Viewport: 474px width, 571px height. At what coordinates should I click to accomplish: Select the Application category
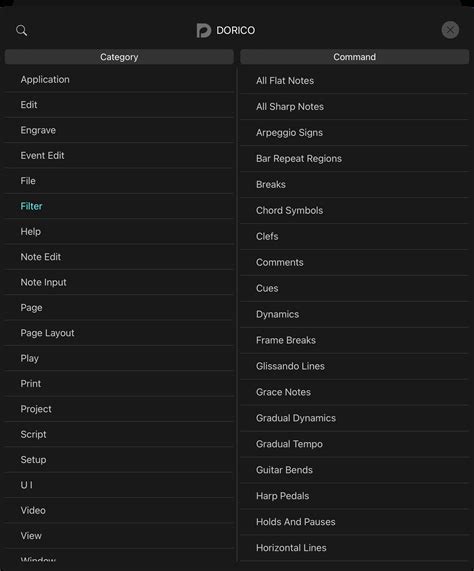point(119,79)
